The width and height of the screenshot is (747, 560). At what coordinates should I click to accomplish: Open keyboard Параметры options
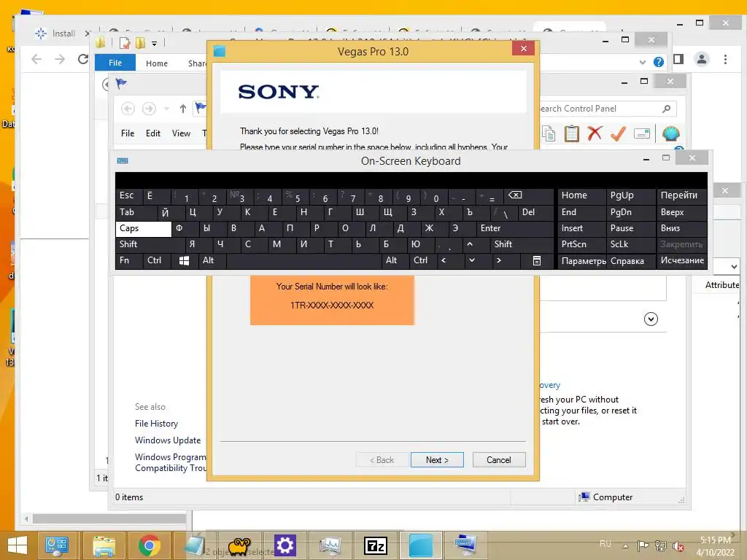(x=581, y=261)
